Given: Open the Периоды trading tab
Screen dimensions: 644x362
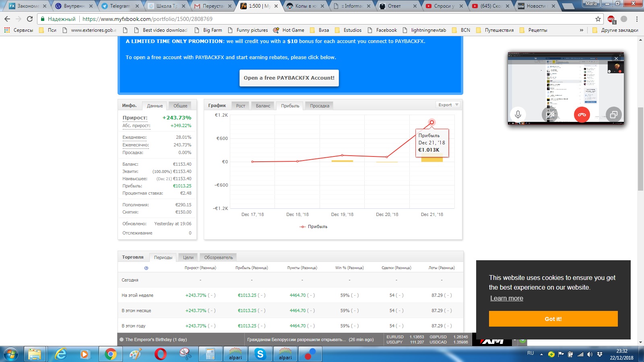Looking at the screenshot, I should tap(163, 257).
